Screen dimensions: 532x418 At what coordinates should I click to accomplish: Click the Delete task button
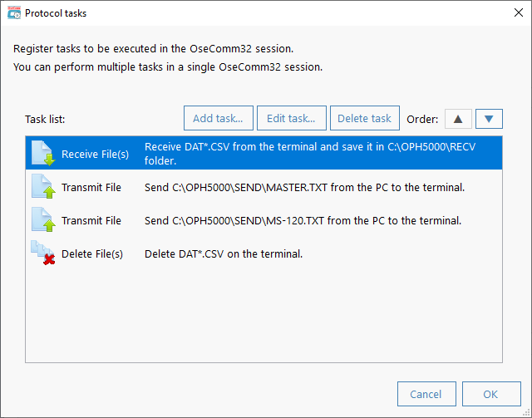[365, 118]
